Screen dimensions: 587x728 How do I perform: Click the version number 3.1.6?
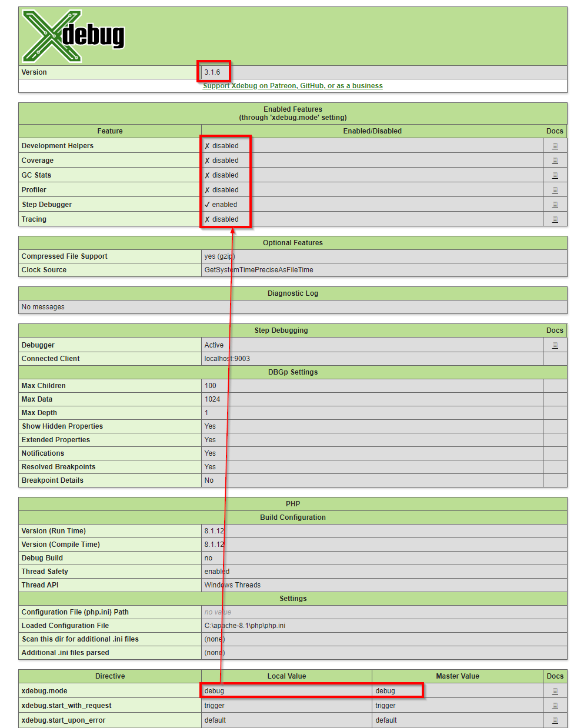tap(212, 72)
